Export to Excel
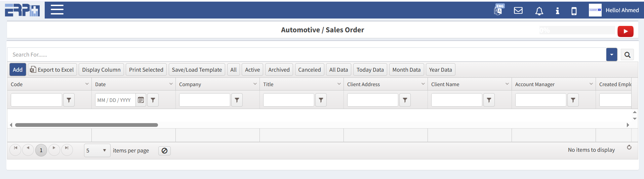The width and height of the screenshot is (644, 179). [52, 70]
